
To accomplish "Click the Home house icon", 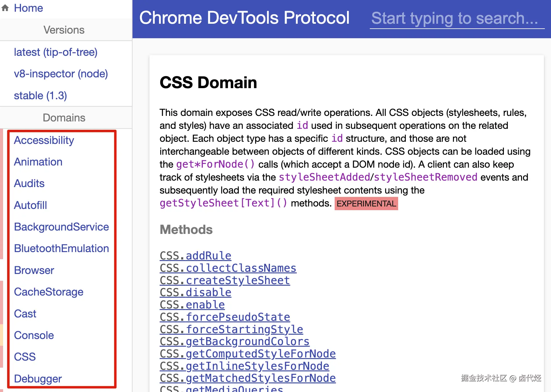I will pyautogui.click(x=5, y=8).
